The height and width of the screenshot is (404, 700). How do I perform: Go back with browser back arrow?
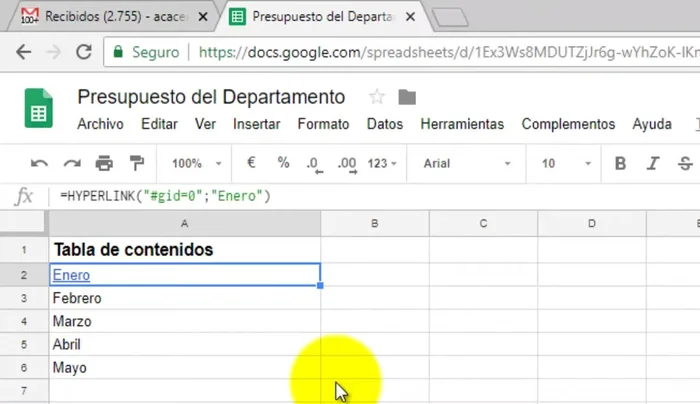(23, 52)
